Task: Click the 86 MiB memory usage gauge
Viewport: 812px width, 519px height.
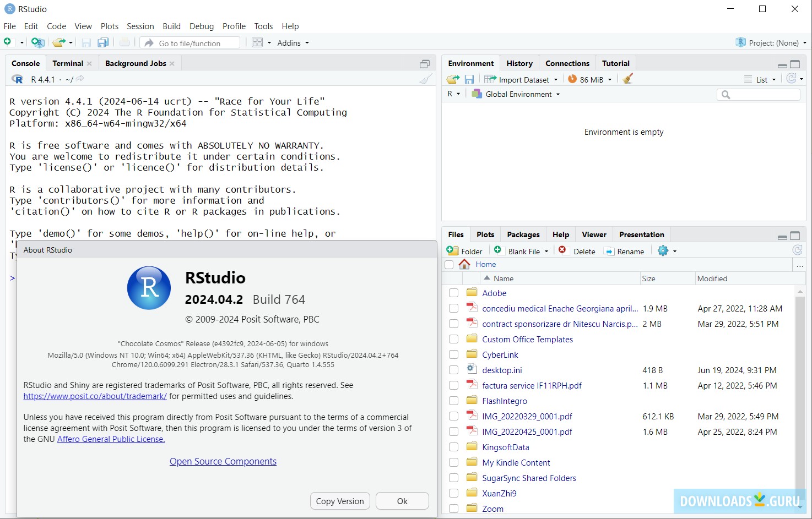Action: 589,79
